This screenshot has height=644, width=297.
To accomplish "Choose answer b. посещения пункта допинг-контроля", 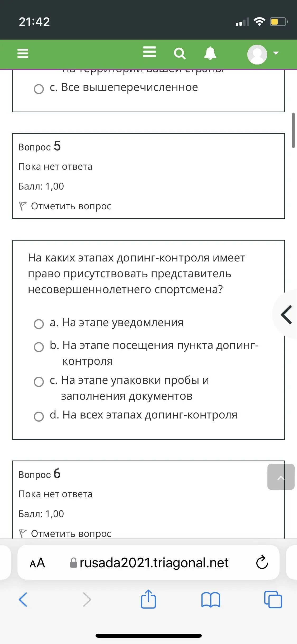I will [x=39, y=347].
